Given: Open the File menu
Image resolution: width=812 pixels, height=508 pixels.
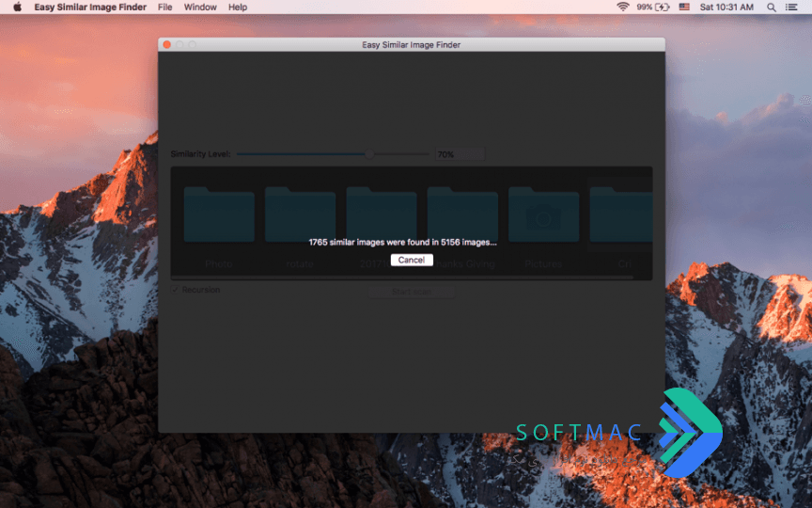Looking at the screenshot, I should click(164, 7).
